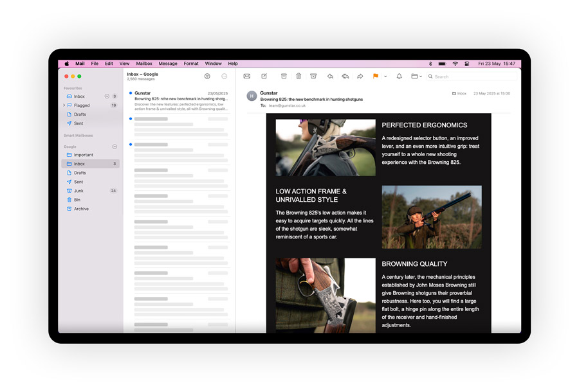This screenshot has width=579, height=392.
Task: Expand the Flagged mailbox chevron
Action: (x=64, y=105)
